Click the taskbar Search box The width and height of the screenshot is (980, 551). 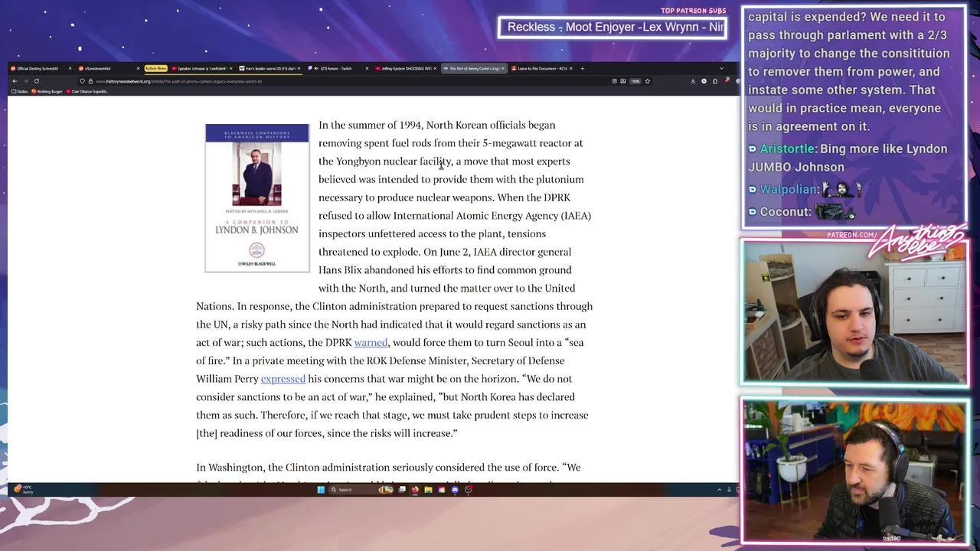pos(361,490)
